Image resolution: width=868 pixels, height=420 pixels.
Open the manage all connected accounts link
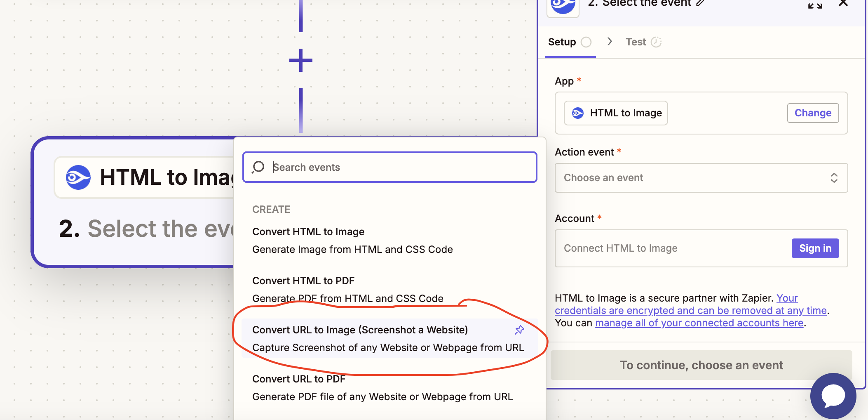699,323
